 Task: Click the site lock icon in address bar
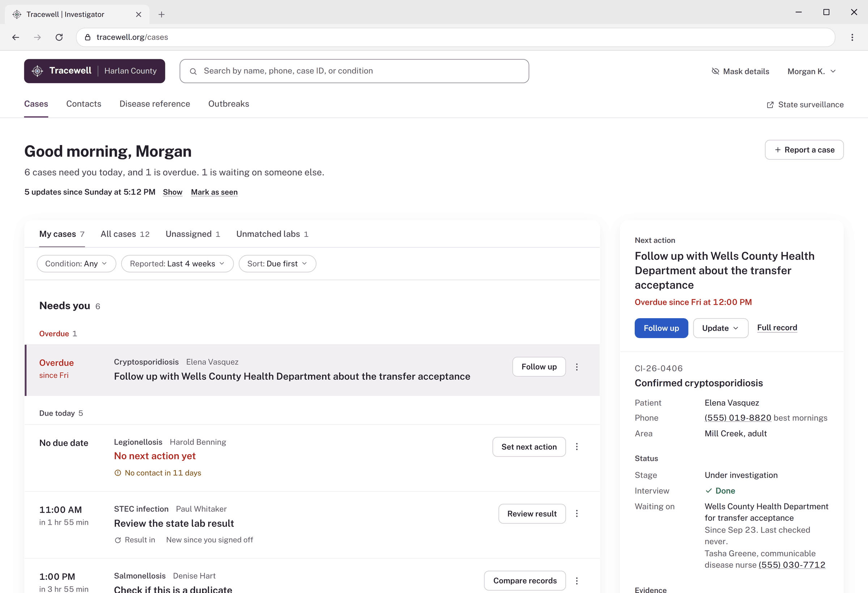[88, 37]
